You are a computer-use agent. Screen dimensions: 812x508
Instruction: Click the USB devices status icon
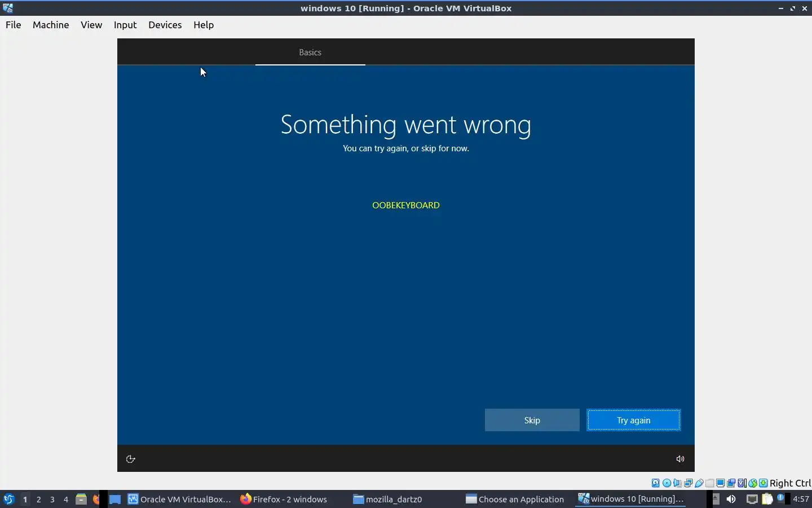(x=699, y=483)
